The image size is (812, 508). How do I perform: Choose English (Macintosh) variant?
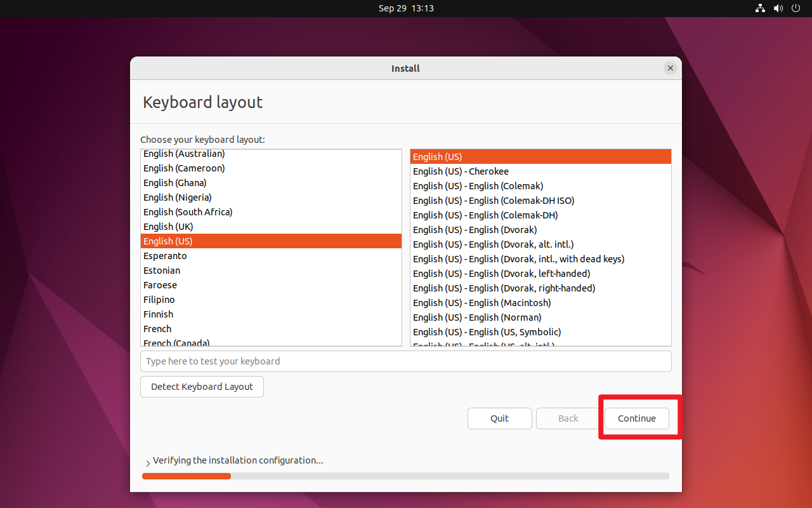coord(540,303)
